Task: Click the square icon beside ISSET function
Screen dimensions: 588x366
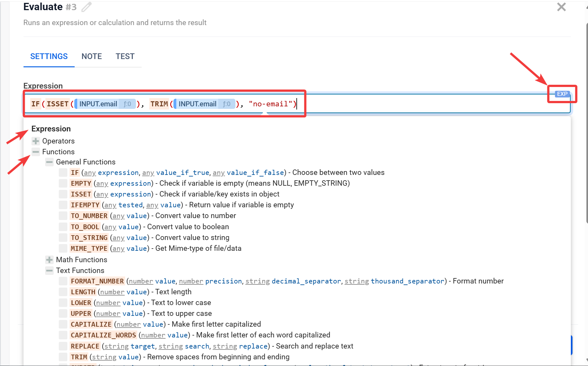Action: (63, 194)
